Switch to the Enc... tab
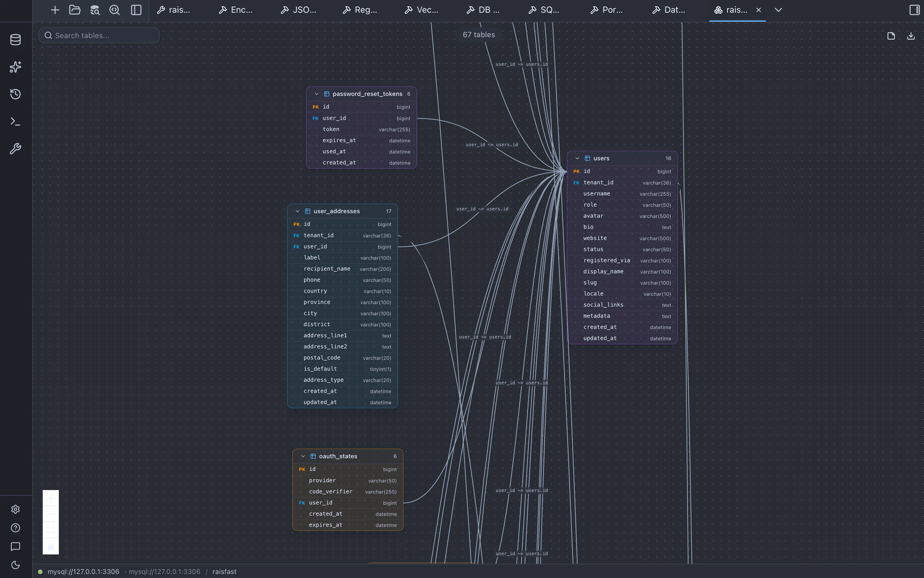The image size is (924, 578). click(235, 10)
